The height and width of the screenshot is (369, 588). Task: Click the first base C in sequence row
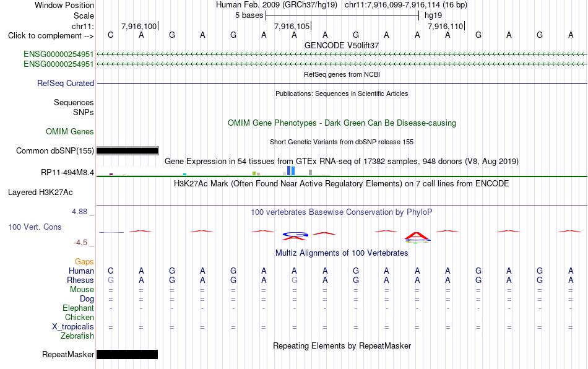pos(110,35)
